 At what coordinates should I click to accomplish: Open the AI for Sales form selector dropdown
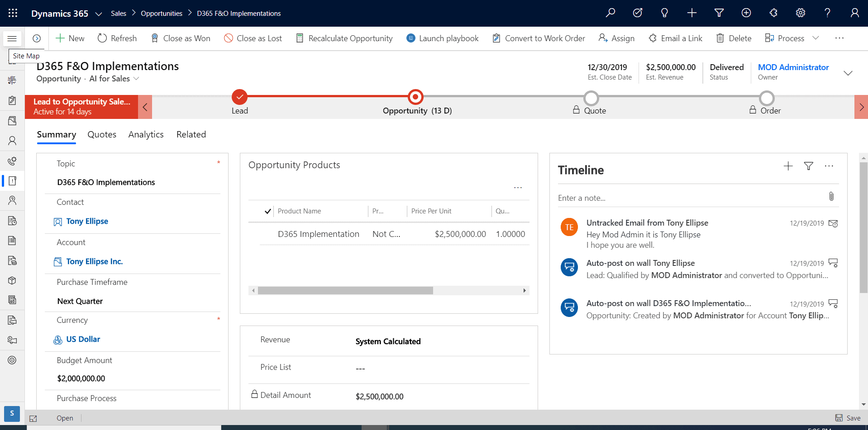pyautogui.click(x=114, y=79)
